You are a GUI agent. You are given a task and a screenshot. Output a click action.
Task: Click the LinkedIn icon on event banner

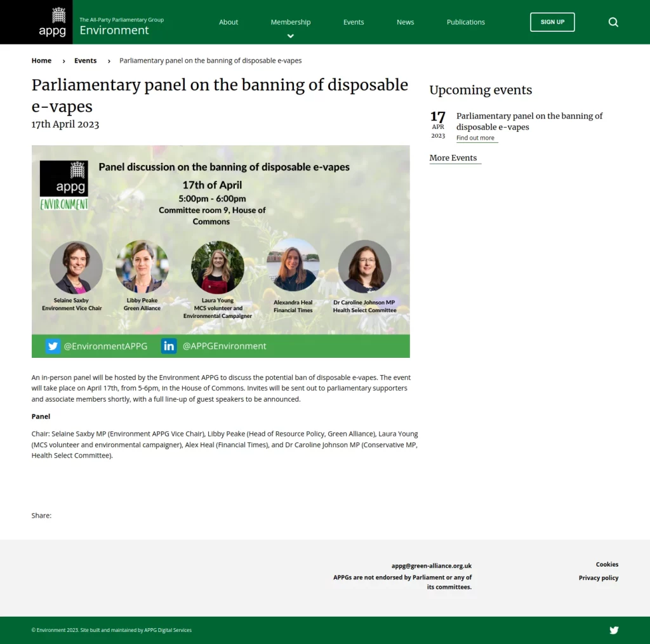(169, 346)
